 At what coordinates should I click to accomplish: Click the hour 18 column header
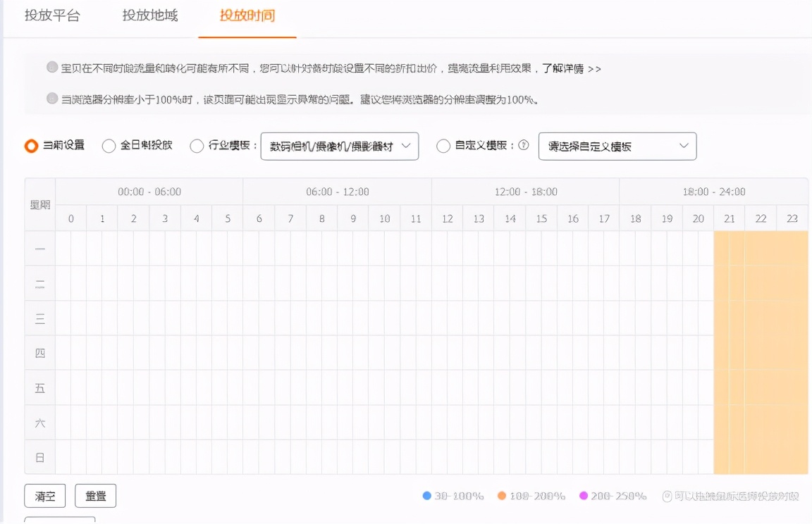pyautogui.click(x=635, y=218)
